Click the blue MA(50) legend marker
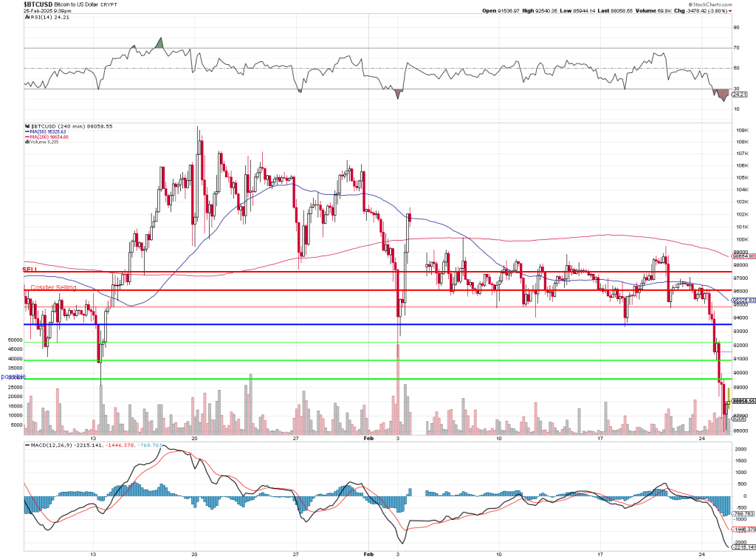This screenshot has width=756, height=559. click(x=27, y=131)
